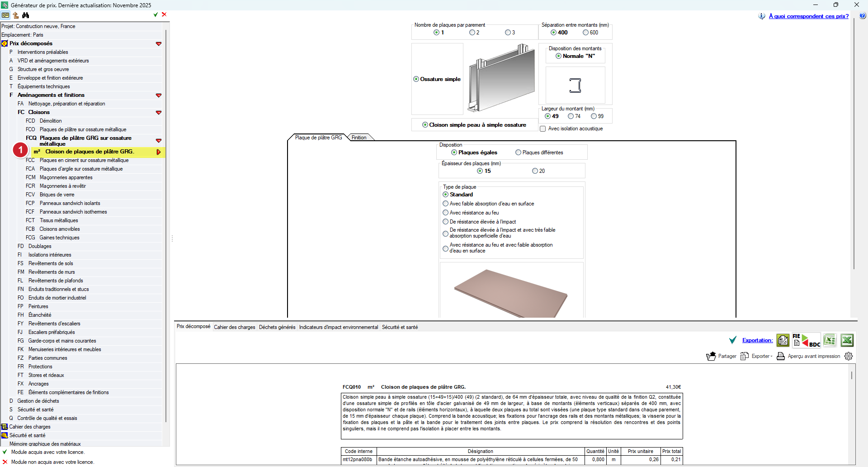Click the montant profile disposition diagram
The image size is (868, 467).
(575, 85)
